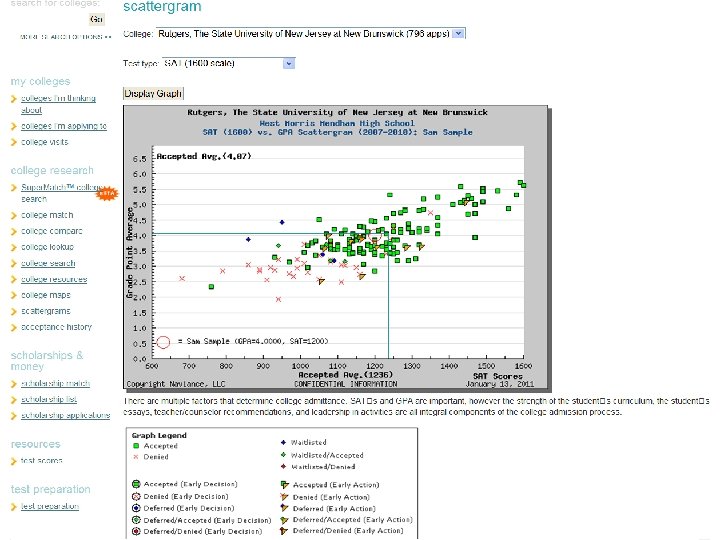Click legend Waitlisted/Accepted green diamond icon
The width and height of the screenshot is (720, 540).
pyautogui.click(x=283, y=455)
